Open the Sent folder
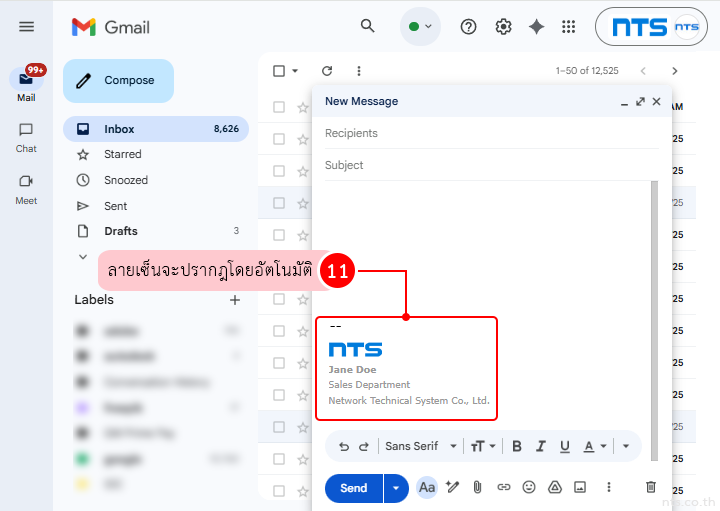Screen dimensions: 720x511 coord(156,206)
